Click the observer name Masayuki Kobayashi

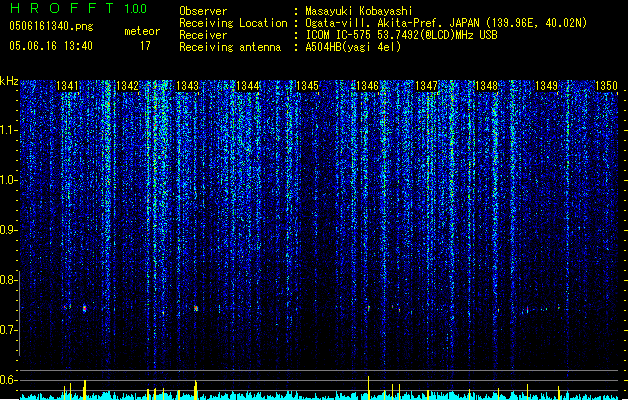(x=359, y=11)
